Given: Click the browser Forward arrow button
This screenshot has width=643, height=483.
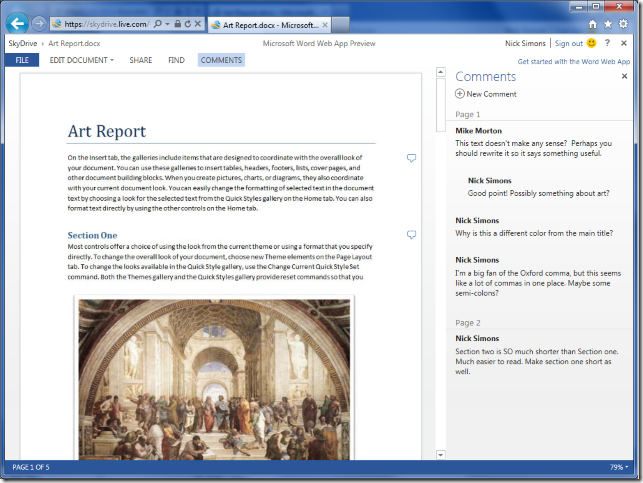Looking at the screenshot, I should point(38,23).
